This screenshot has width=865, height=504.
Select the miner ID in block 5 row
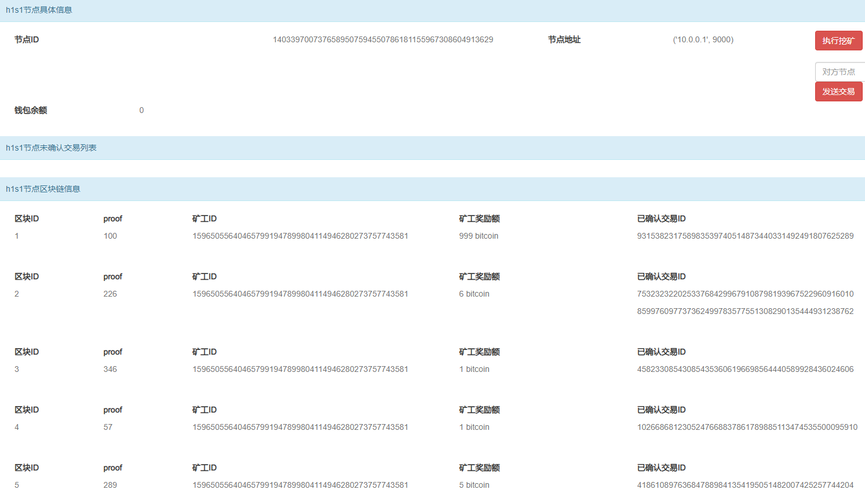click(300, 485)
